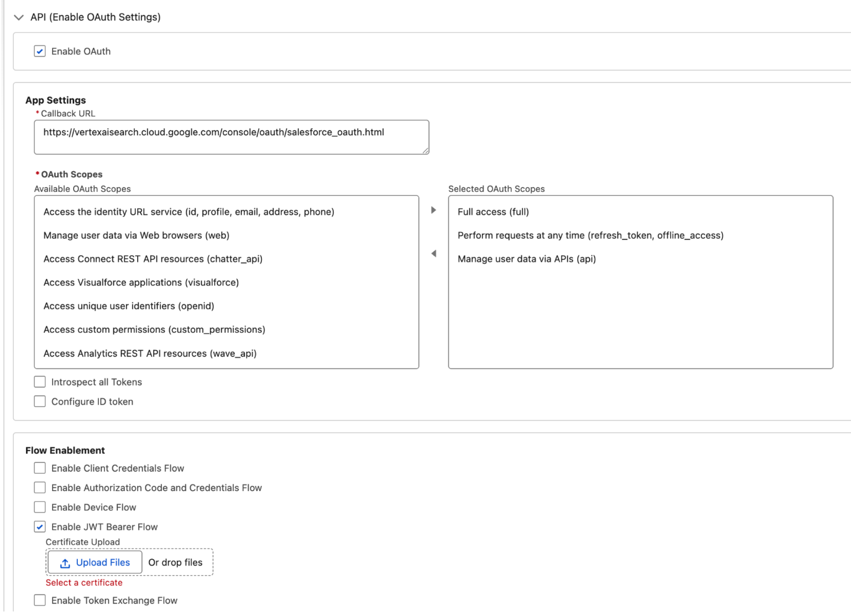This screenshot has height=616, width=851.
Task: Enable Token Exchange Flow
Action: coord(40,600)
